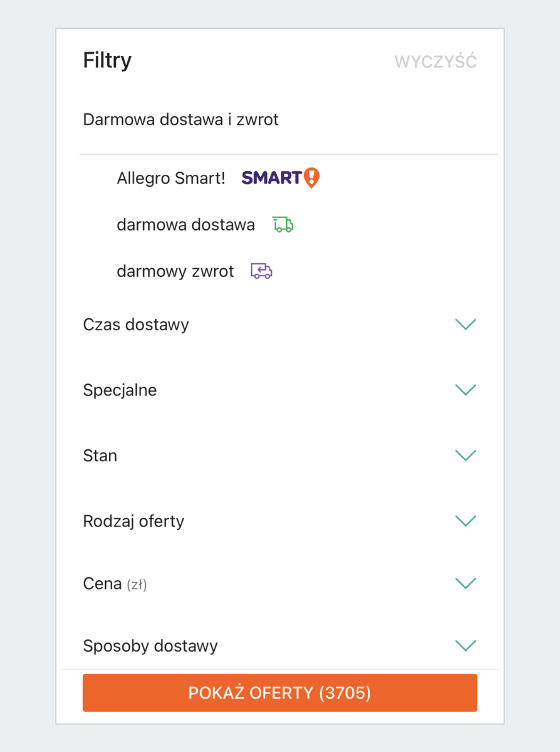The width and height of the screenshot is (560, 752).
Task: Click the Rodzaj oferty filter label
Action: click(x=133, y=521)
